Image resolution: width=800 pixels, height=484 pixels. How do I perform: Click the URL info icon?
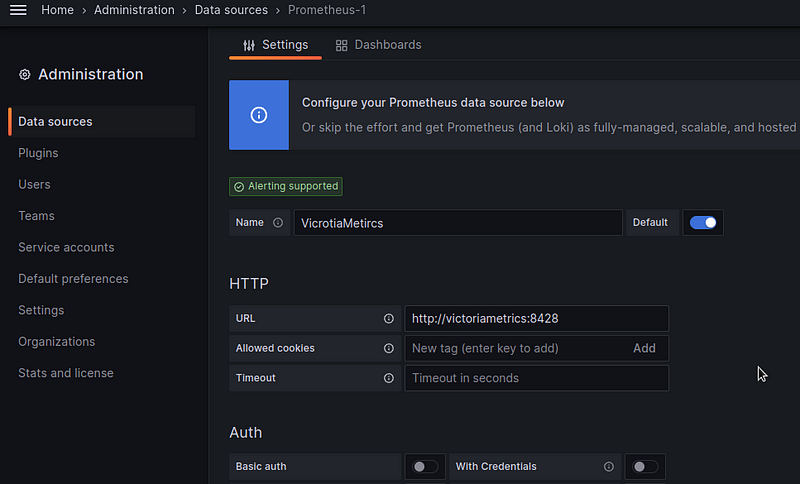pos(389,318)
